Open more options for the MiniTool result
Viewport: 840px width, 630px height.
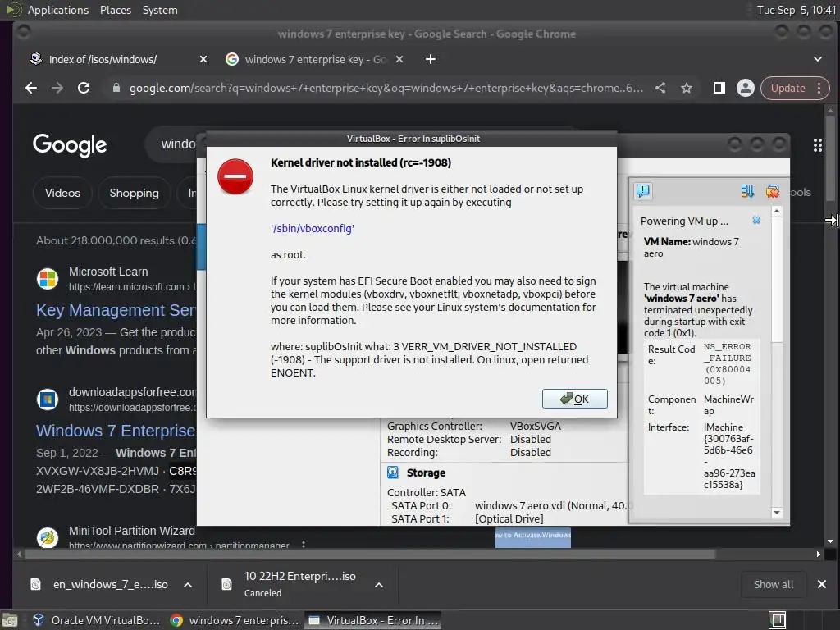(304, 545)
